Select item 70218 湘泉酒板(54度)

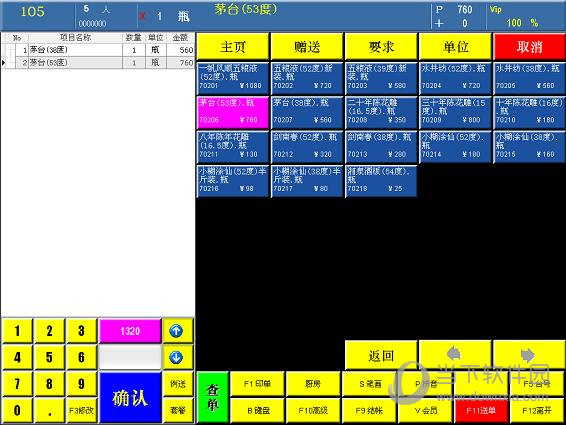tap(381, 181)
